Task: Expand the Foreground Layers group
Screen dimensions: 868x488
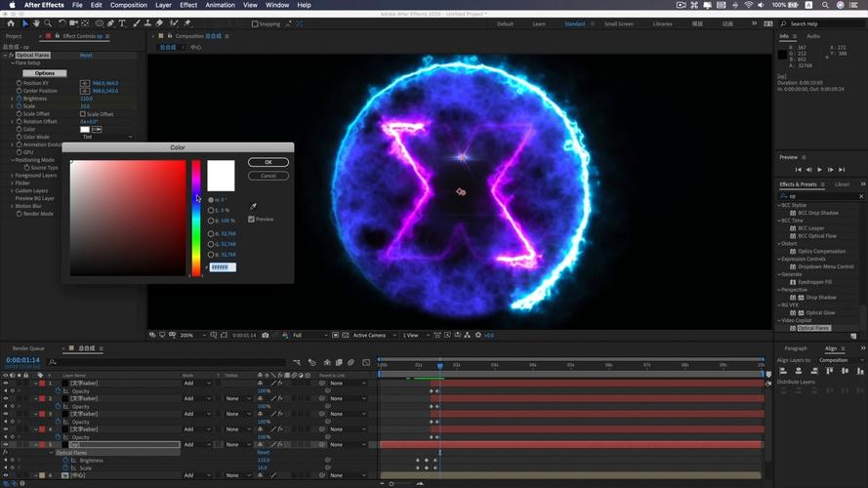Action: tap(12, 176)
